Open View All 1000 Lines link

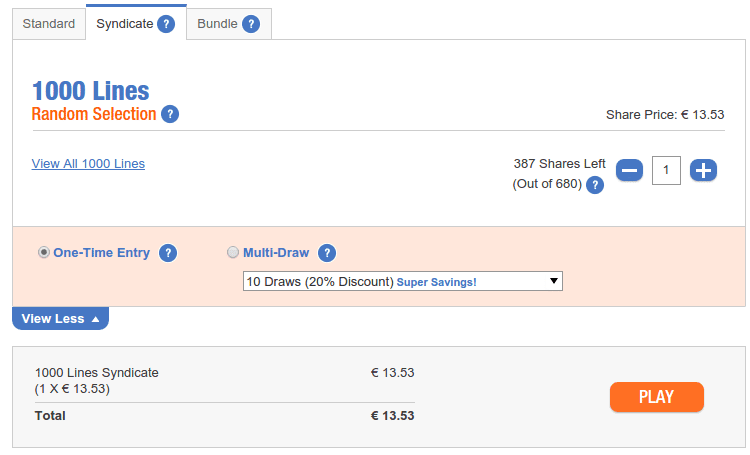pyautogui.click(x=88, y=164)
